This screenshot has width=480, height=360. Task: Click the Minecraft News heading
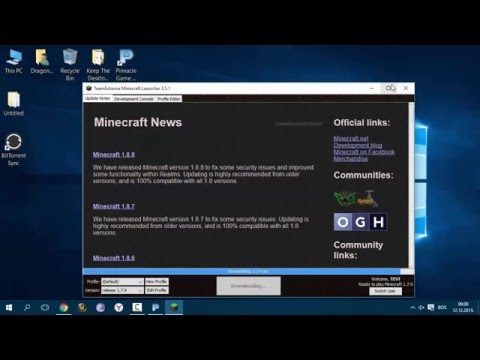138,122
